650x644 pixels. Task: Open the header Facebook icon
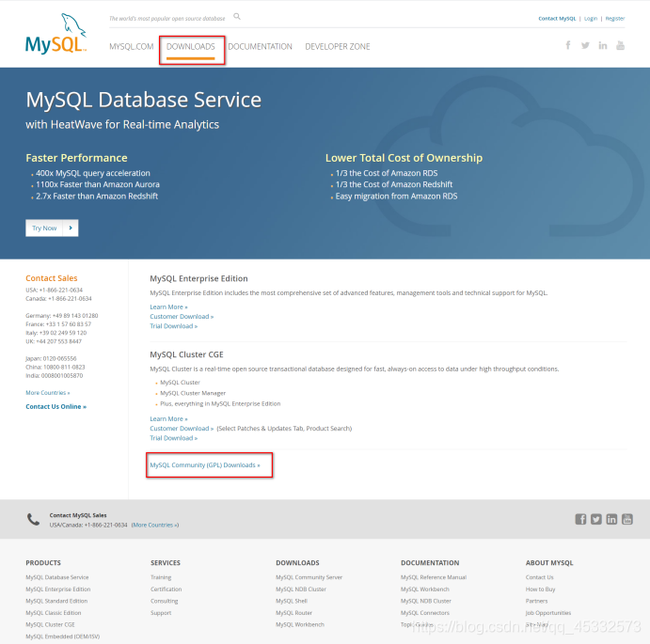point(568,45)
